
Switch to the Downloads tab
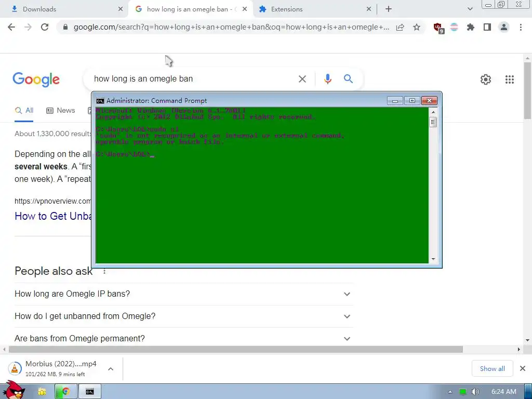[x=64, y=9]
